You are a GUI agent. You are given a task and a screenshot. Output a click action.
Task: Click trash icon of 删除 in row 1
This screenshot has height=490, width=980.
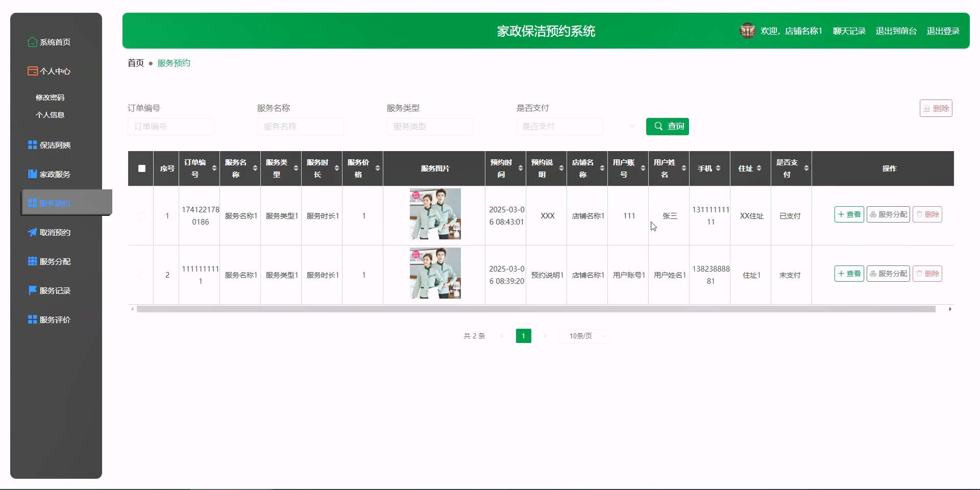[919, 214]
